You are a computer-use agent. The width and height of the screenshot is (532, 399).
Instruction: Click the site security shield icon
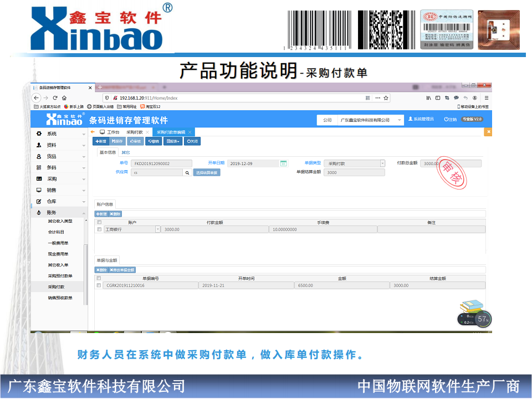pos(107,98)
